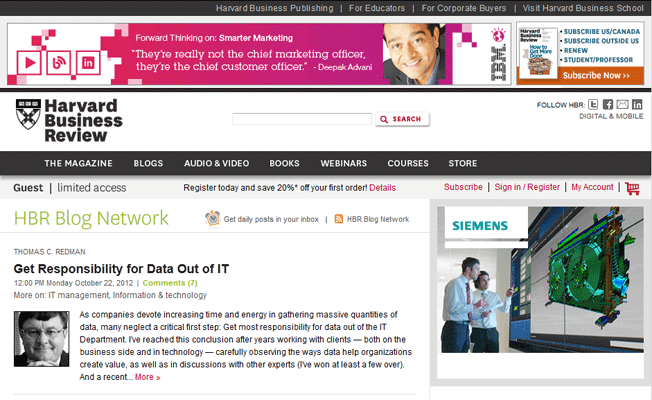652x400 pixels.
Task: Click the orange RSS feed icon
Action: [339, 219]
